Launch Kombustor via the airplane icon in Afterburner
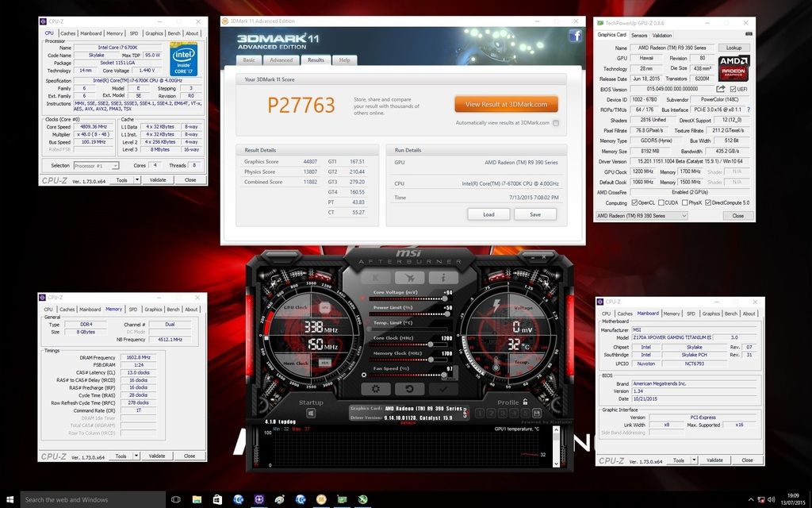Viewport: 812px width, 508px height. click(x=409, y=278)
